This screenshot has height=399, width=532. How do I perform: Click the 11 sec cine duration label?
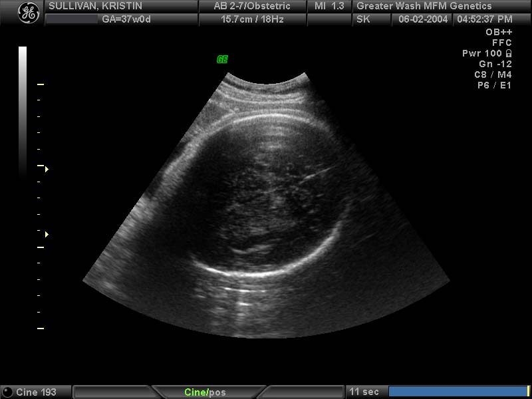point(363,392)
